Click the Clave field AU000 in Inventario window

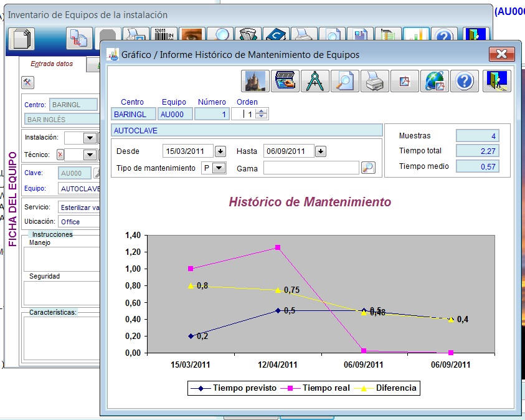pyautogui.click(x=75, y=173)
